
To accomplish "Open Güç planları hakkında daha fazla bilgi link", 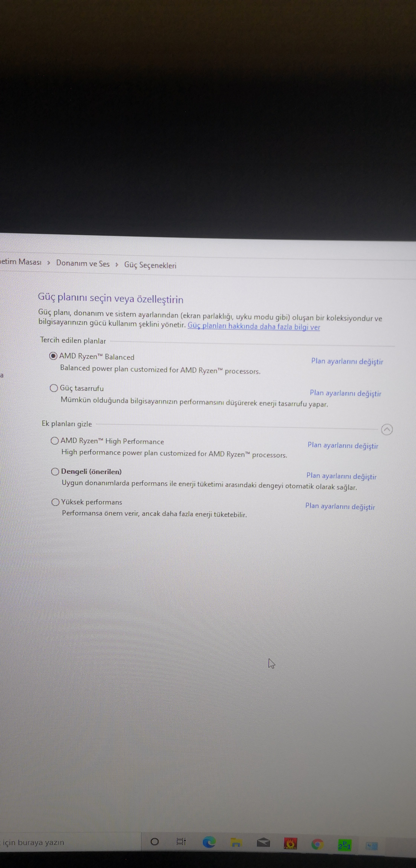I will coord(254,326).
